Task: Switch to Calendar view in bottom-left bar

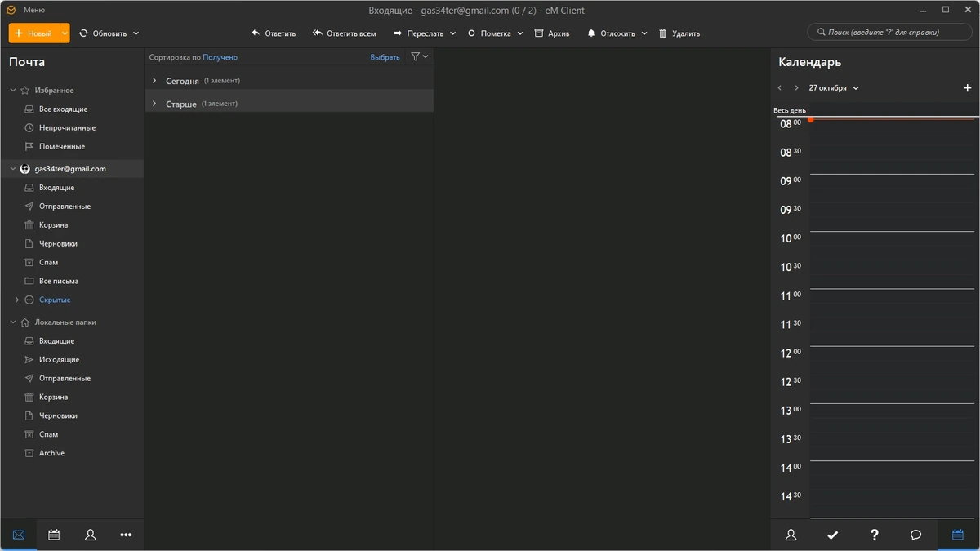Action: point(54,535)
